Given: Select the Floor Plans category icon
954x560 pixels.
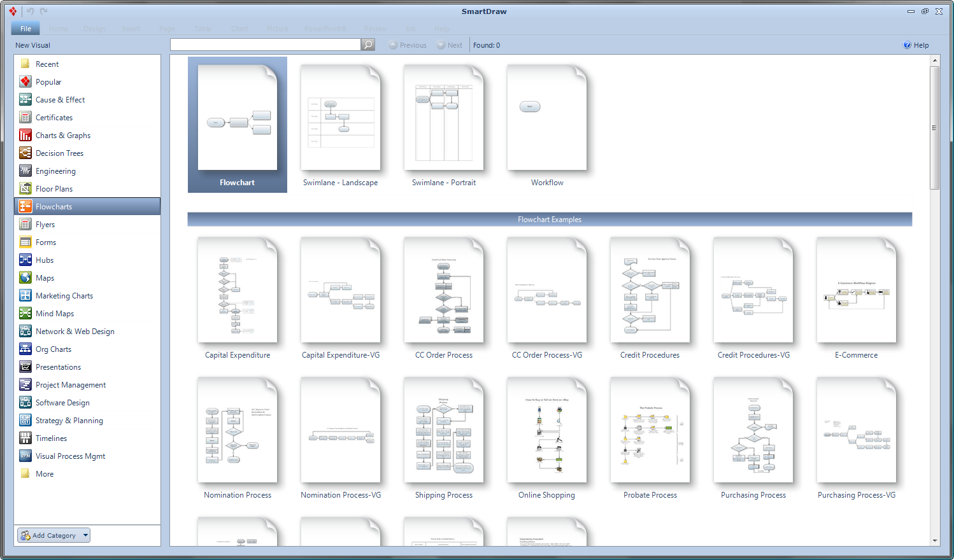Looking at the screenshot, I should pos(25,188).
